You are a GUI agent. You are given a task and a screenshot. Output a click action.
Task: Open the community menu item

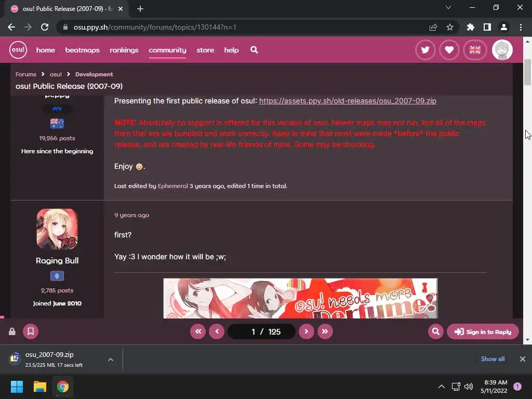pos(168,50)
